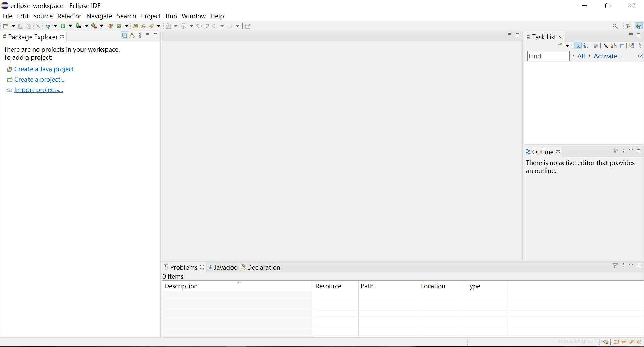Toggle Focus on Active Task in Outline
This screenshot has width=644, height=347.
click(615, 151)
